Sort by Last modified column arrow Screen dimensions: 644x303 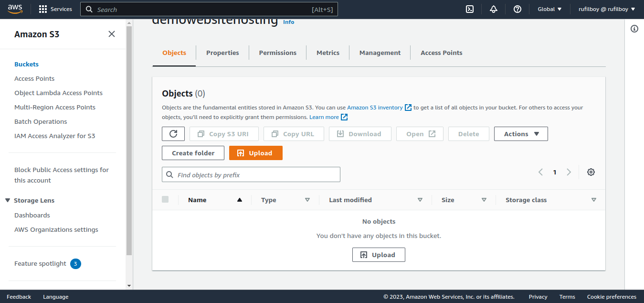(420, 200)
